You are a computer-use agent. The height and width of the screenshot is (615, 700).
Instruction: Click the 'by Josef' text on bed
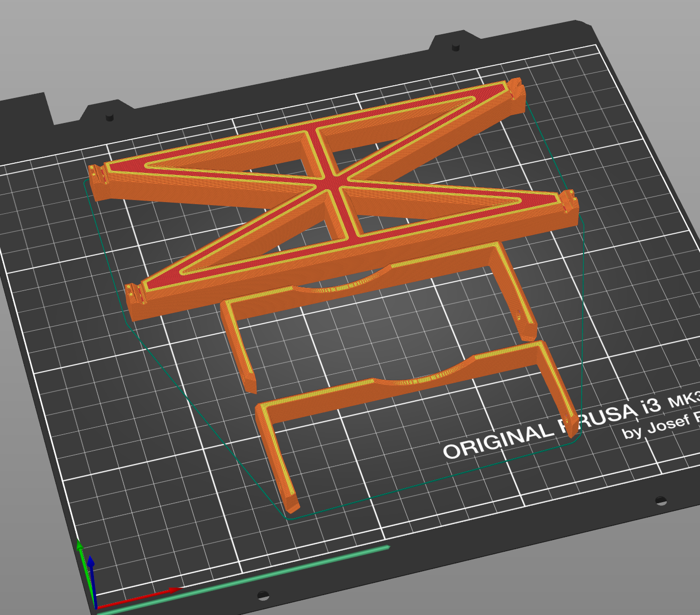click(657, 427)
